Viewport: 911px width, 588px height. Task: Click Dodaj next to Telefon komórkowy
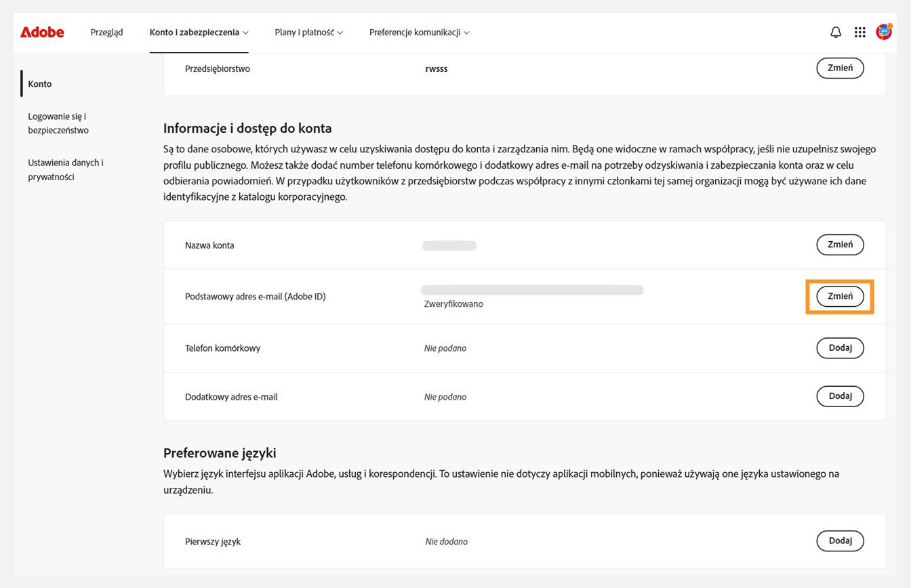click(x=840, y=348)
